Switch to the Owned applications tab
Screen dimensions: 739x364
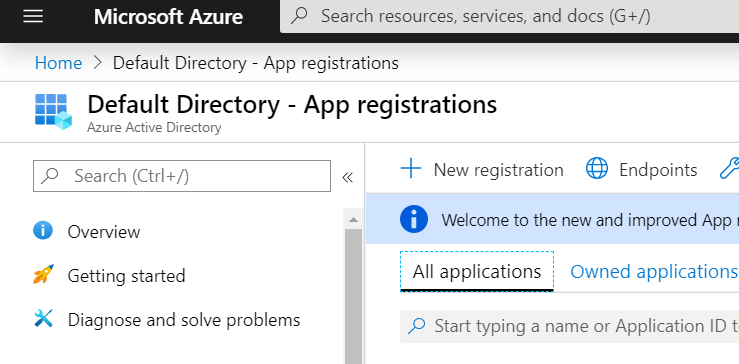click(x=654, y=272)
